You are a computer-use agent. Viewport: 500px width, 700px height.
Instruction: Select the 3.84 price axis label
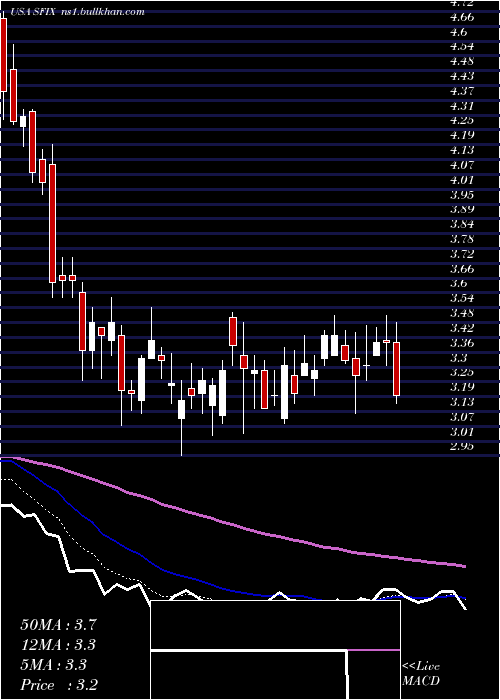click(461, 224)
